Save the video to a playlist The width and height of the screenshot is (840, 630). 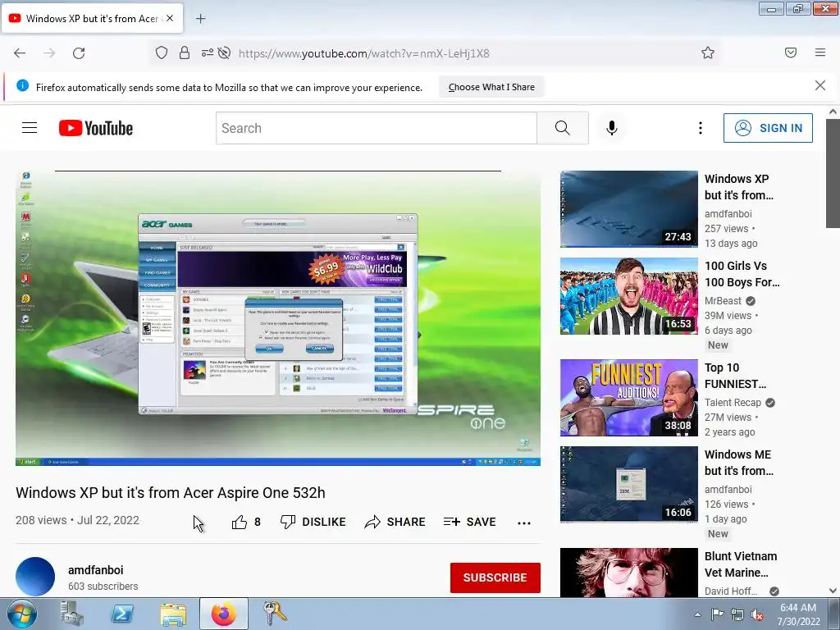coord(469,522)
